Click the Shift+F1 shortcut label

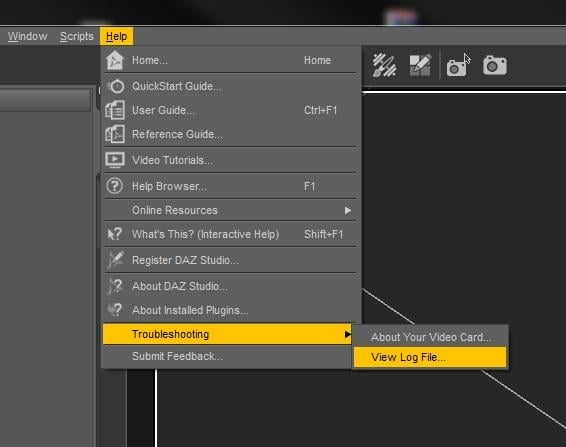click(x=324, y=234)
